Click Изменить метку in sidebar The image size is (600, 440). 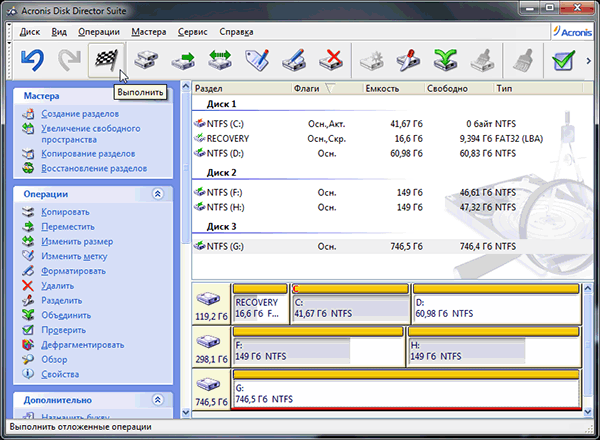[x=74, y=256]
